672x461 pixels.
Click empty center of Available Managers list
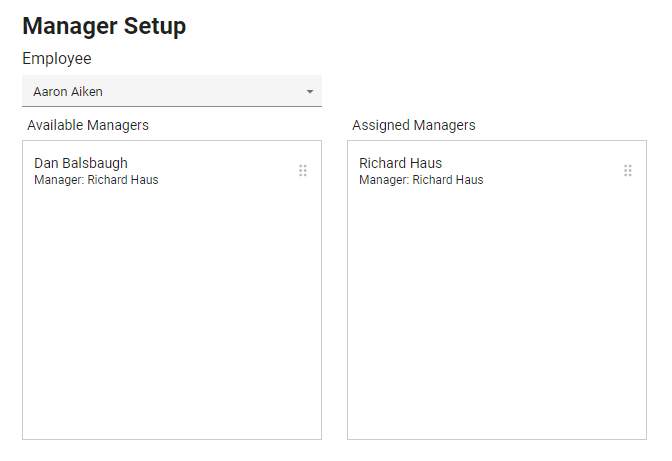[x=172, y=300]
